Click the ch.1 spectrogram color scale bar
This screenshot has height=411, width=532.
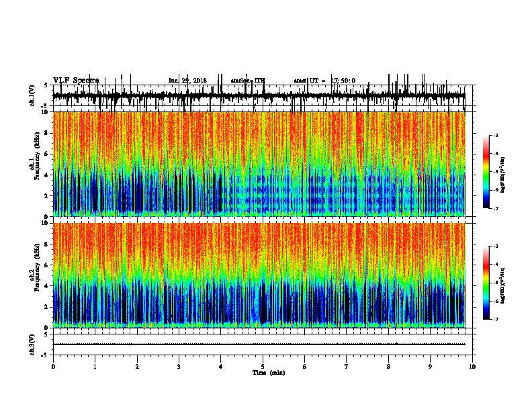486,172
